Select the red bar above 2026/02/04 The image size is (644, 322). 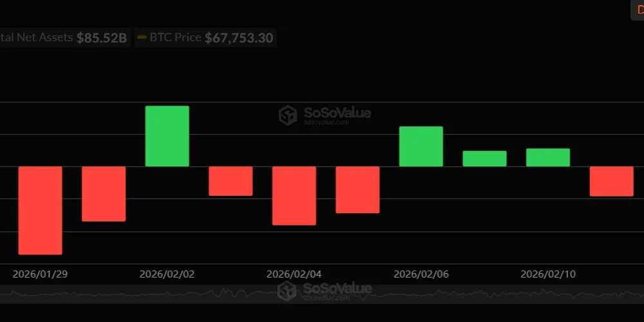(294, 196)
